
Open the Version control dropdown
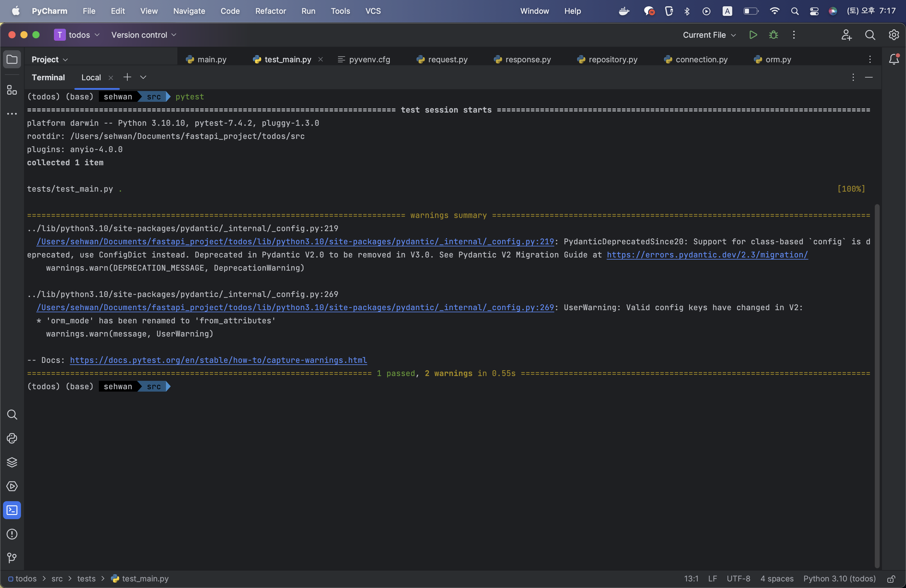[x=144, y=35]
